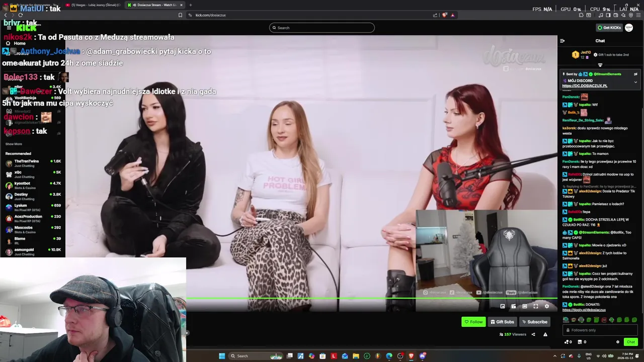This screenshot has height=362, width=644.
Task: Open Brave Wallet icon
Action: click(x=615, y=15)
